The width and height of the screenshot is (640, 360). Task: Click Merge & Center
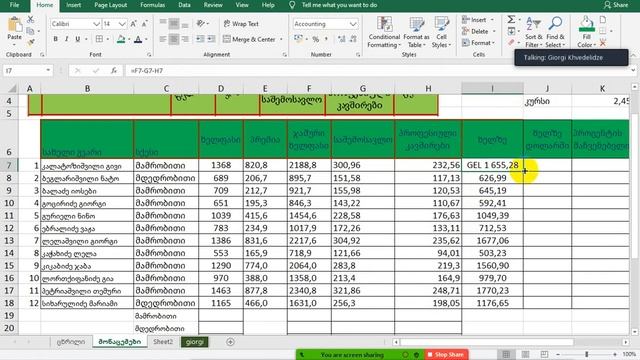[249, 39]
